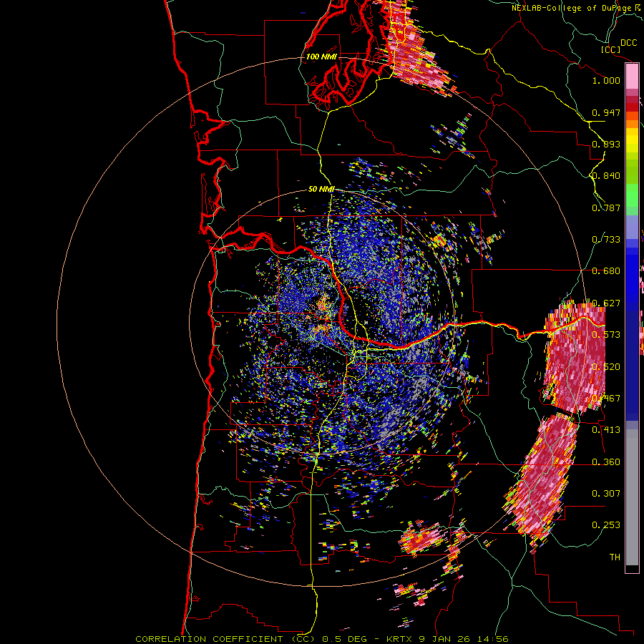The height and width of the screenshot is (644, 644).
Task: Click the 0.947 scale value
Action: [606, 112]
